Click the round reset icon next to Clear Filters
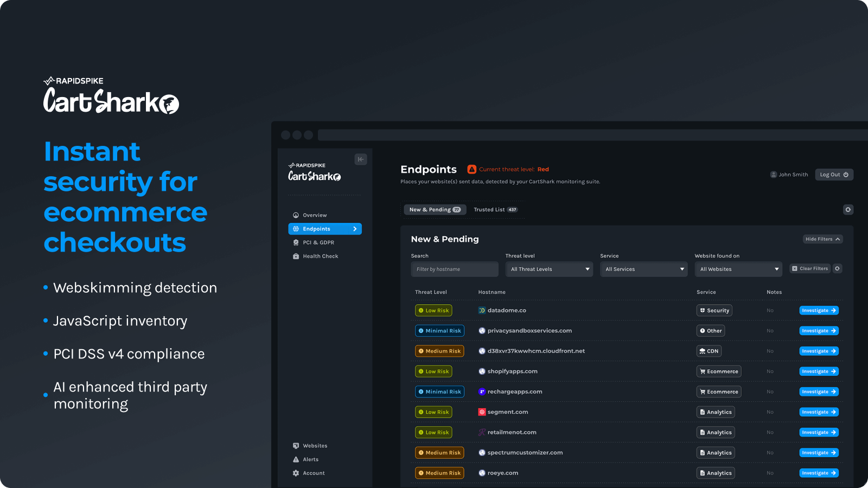The height and width of the screenshot is (488, 868). pos(838,269)
